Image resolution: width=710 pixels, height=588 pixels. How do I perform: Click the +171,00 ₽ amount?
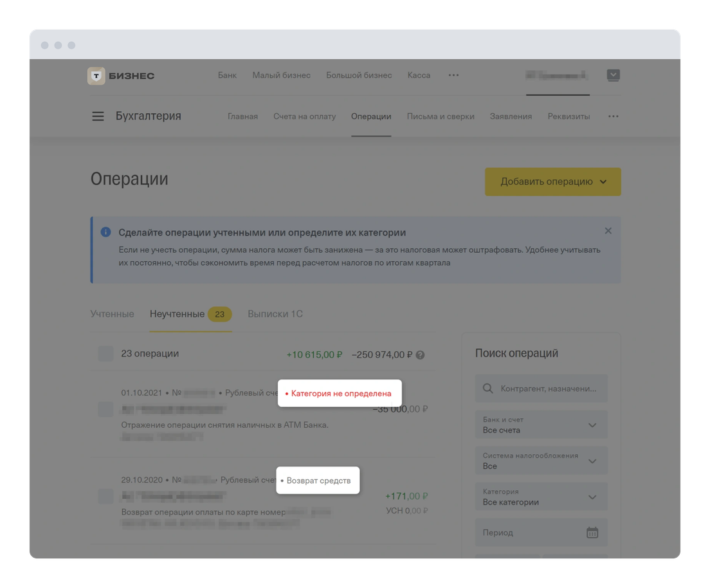[406, 496]
